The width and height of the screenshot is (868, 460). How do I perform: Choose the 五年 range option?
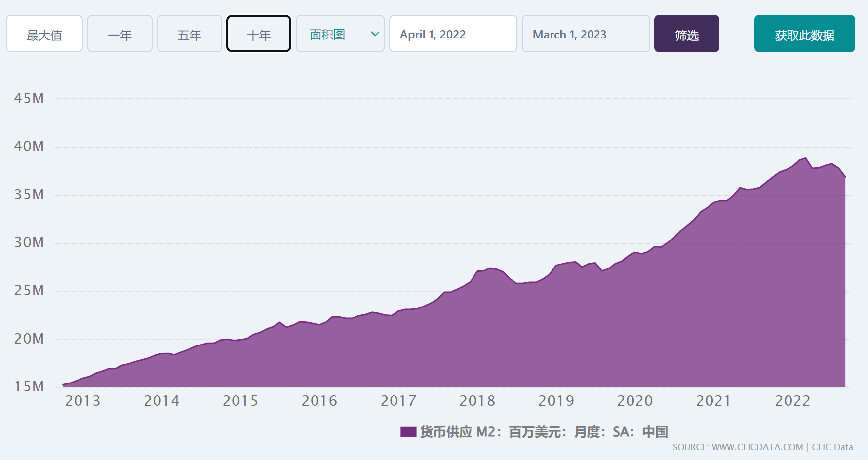[x=190, y=34]
